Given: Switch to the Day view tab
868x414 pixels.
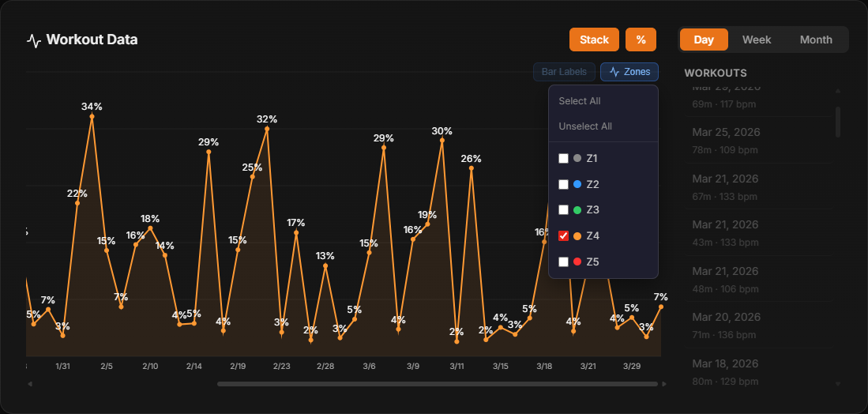Looking at the screenshot, I should pos(704,40).
